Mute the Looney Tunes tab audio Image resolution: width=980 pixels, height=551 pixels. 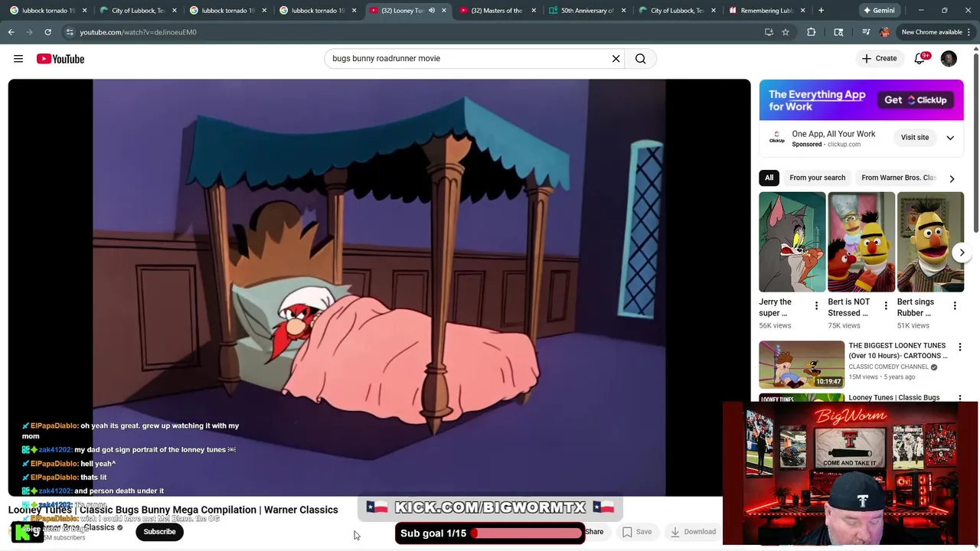tap(432, 11)
